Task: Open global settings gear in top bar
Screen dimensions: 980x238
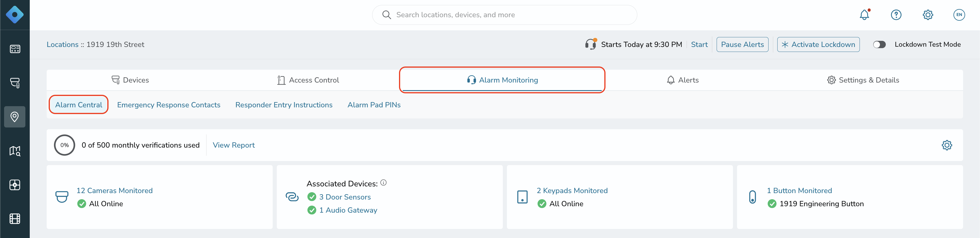Action: coord(928,15)
